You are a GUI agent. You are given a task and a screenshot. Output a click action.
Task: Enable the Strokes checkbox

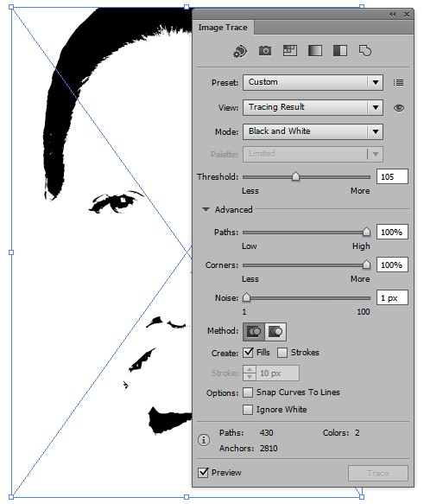click(282, 353)
